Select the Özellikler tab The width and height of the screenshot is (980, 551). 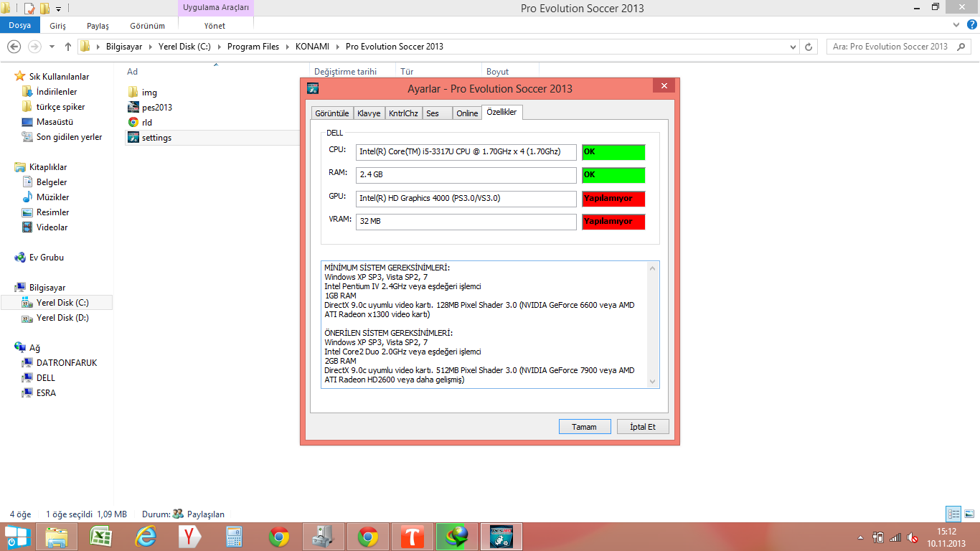coord(501,112)
